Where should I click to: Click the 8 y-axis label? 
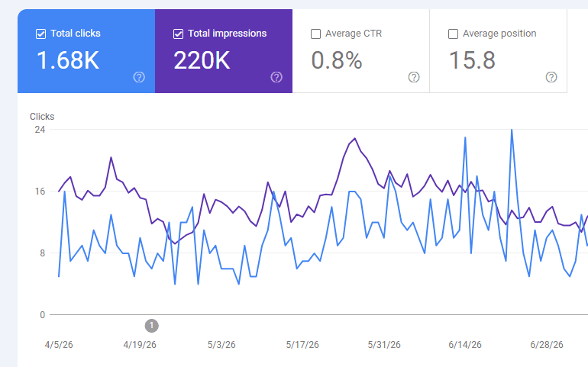[x=42, y=253]
